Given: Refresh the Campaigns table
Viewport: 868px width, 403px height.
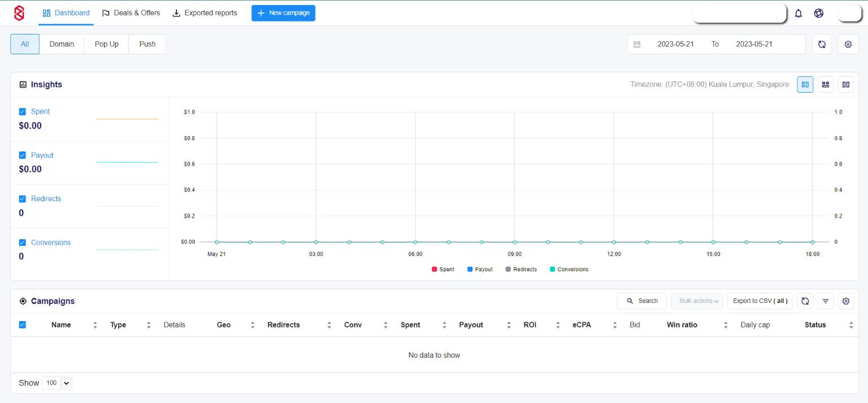Looking at the screenshot, I should pyautogui.click(x=805, y=301).
